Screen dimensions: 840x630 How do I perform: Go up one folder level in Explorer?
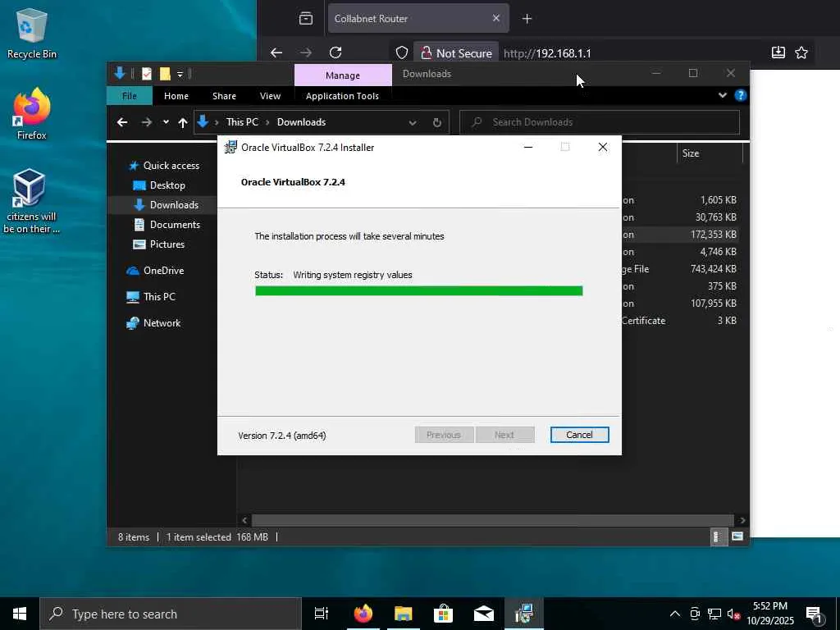[x=183, y=122]
